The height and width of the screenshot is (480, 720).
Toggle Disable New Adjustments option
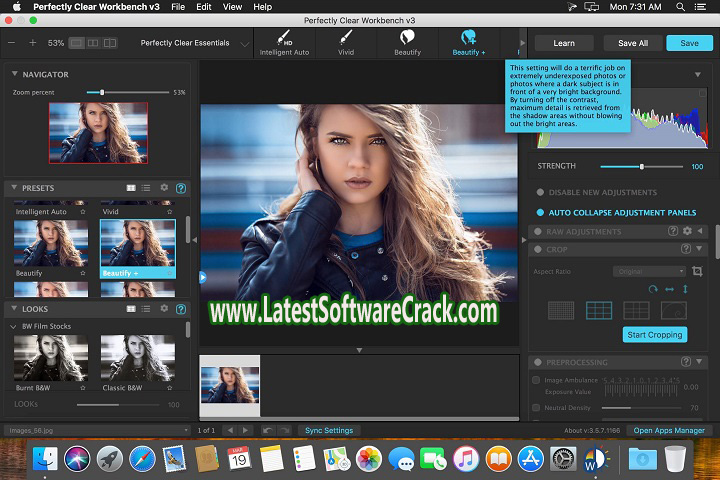[x=541, y=192]
